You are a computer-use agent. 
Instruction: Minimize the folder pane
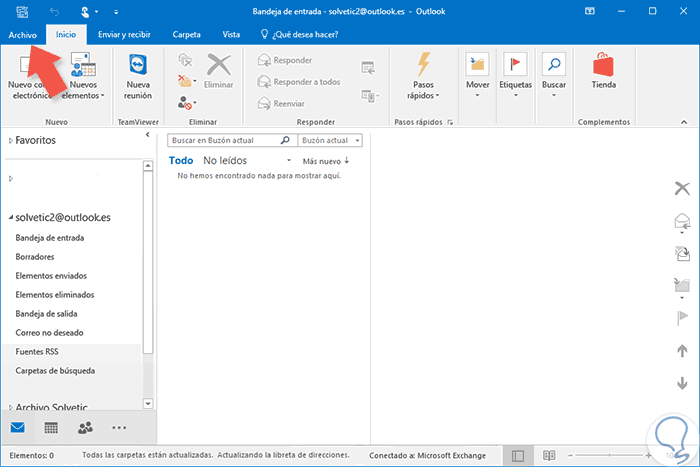(147, 134)
